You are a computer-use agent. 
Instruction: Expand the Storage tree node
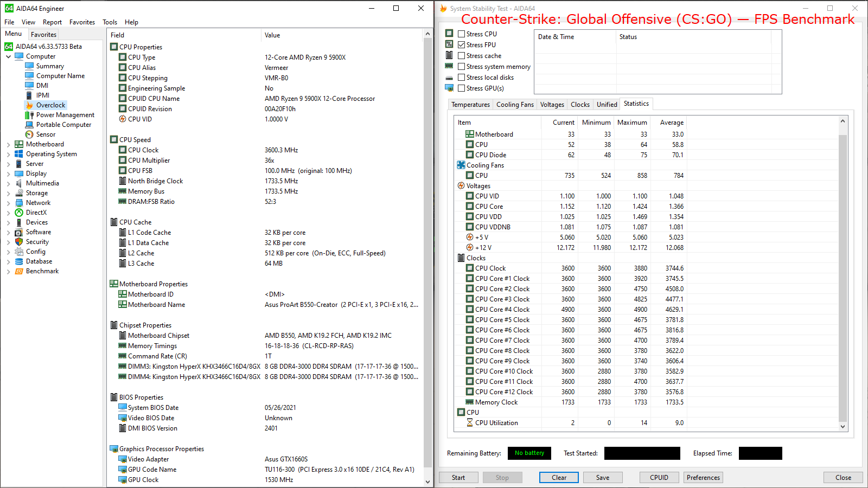coord(9,194)
